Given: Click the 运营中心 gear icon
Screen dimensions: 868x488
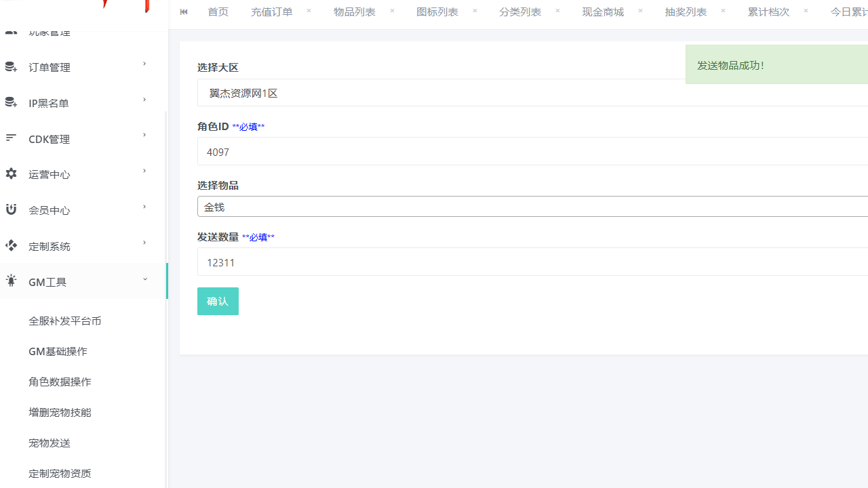Looking at the screenshot, I should coord(11,174).
